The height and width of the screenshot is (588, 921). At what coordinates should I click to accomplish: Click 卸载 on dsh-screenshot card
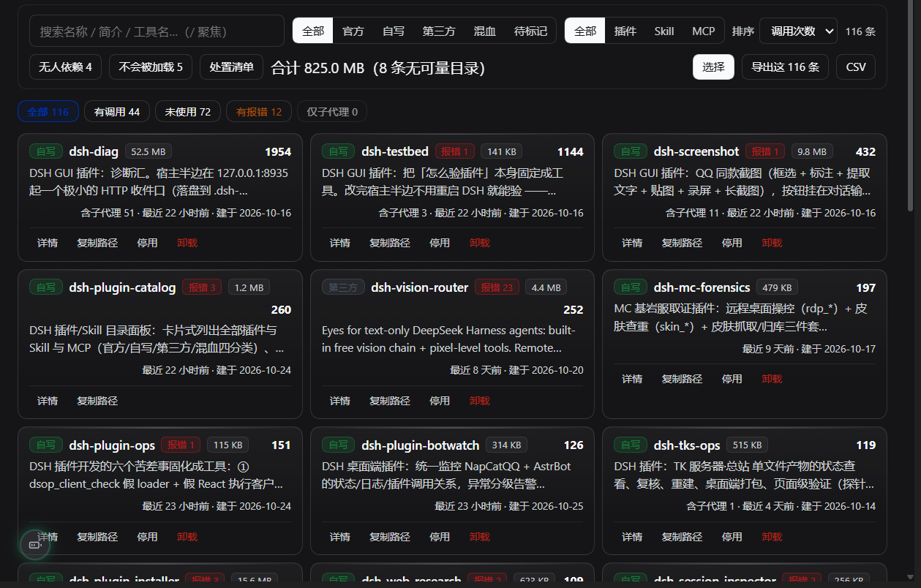pyautogui.click(x=772, y=243)
